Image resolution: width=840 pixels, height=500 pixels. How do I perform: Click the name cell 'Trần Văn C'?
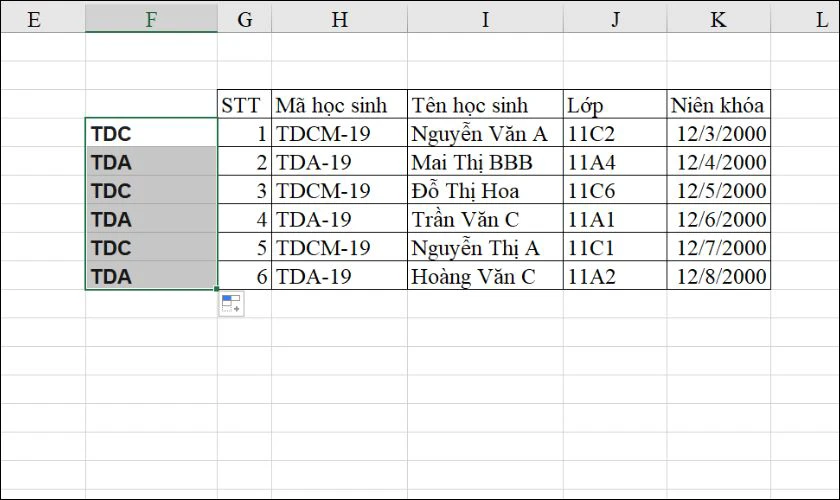point(485,219)
